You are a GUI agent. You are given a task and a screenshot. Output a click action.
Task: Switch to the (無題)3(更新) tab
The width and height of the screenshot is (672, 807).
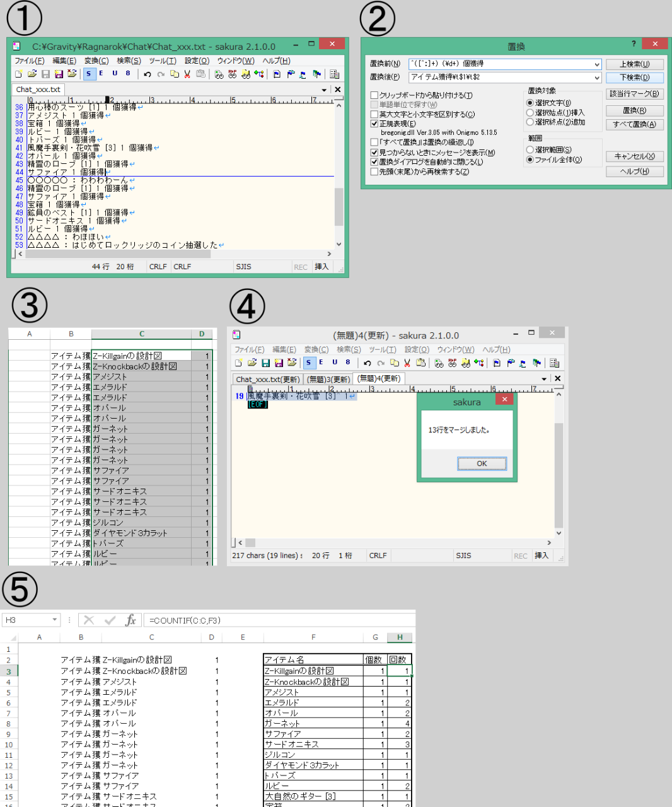[328, 379]
